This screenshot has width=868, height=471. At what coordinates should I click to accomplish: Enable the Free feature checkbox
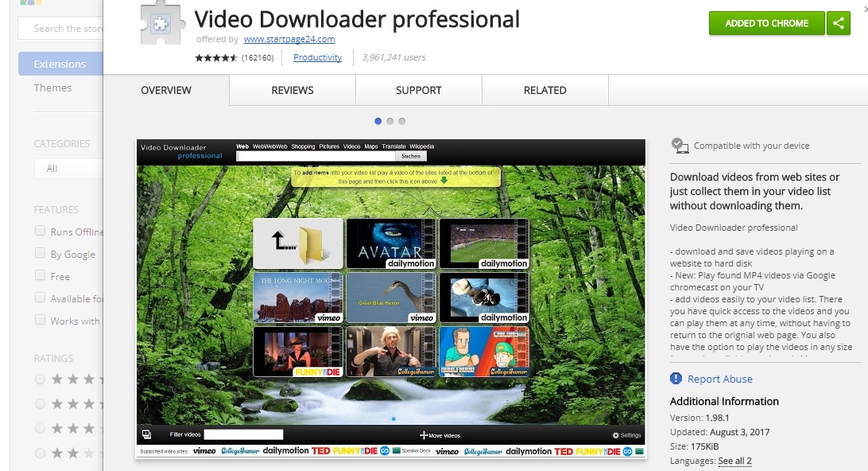tap(40, 274)
